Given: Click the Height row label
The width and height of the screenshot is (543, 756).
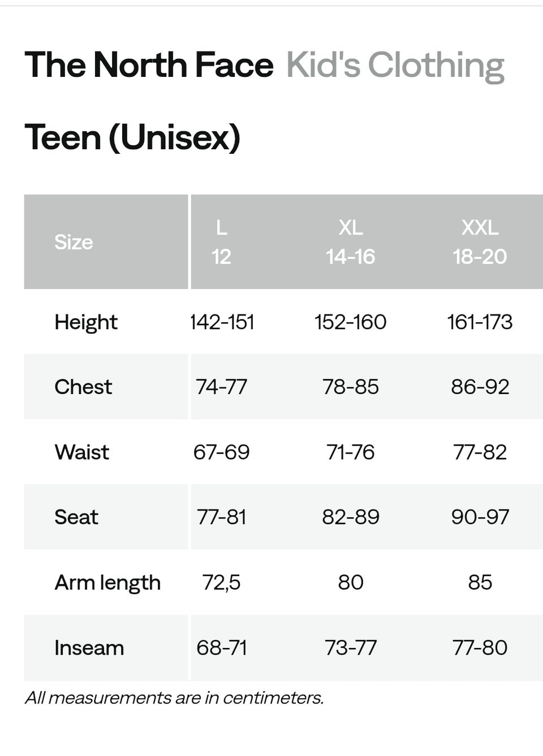Looking at the screenshot, I should pos(86,322).
